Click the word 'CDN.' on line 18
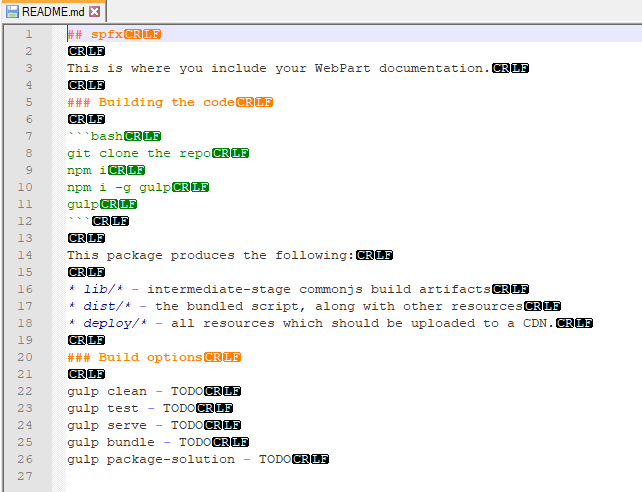Screen dimensions: 642x492 coord(538,323)
